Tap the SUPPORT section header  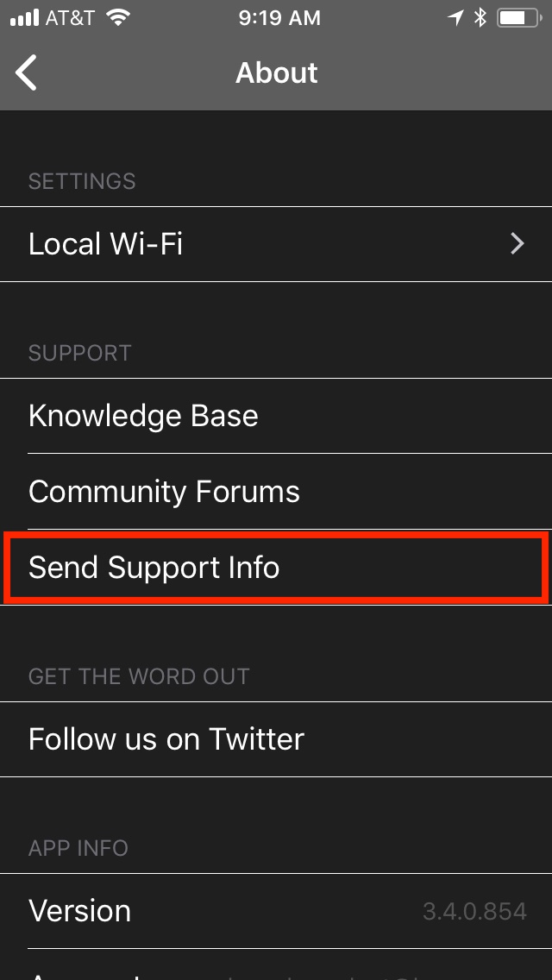pyautogui.click(x=80, y=353)
